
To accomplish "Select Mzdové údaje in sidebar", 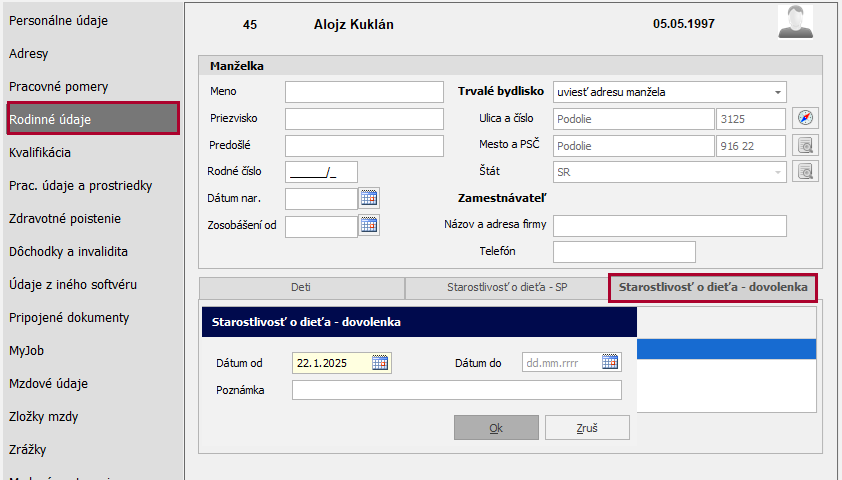I will pyautogui.click(x=49, y=383).
